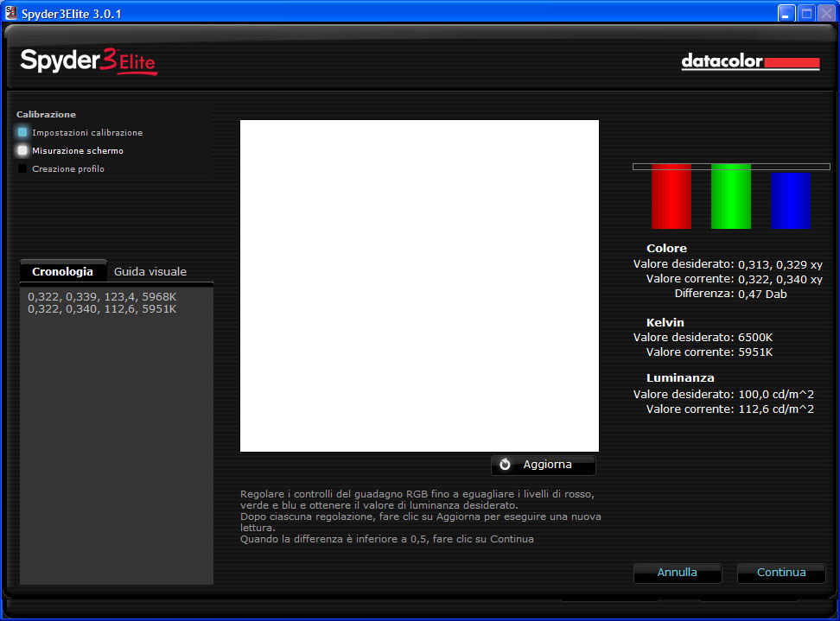Click the blue indicator beside Impostazioni calibrazione
This screenshot has height=621, width=840.
[x=22, y=132]
